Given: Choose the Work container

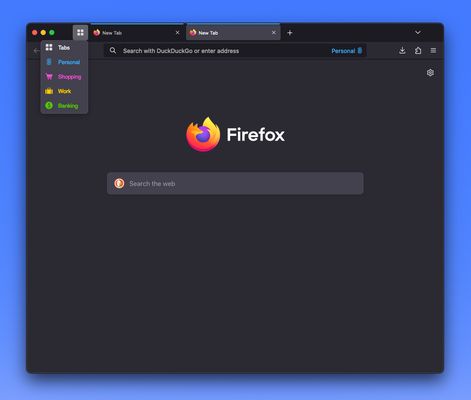Looking at the screenshot, I should click(x=64, y=91).
